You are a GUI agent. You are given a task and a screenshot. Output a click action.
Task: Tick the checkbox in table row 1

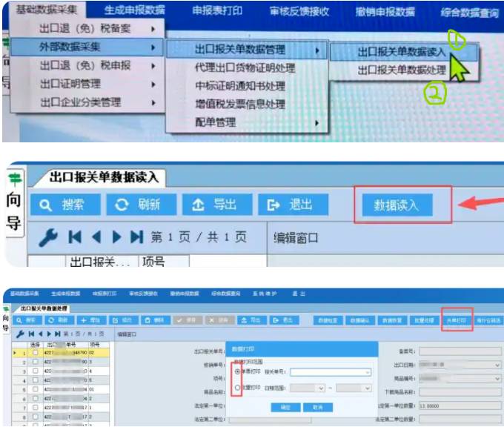tap(36, 352)
